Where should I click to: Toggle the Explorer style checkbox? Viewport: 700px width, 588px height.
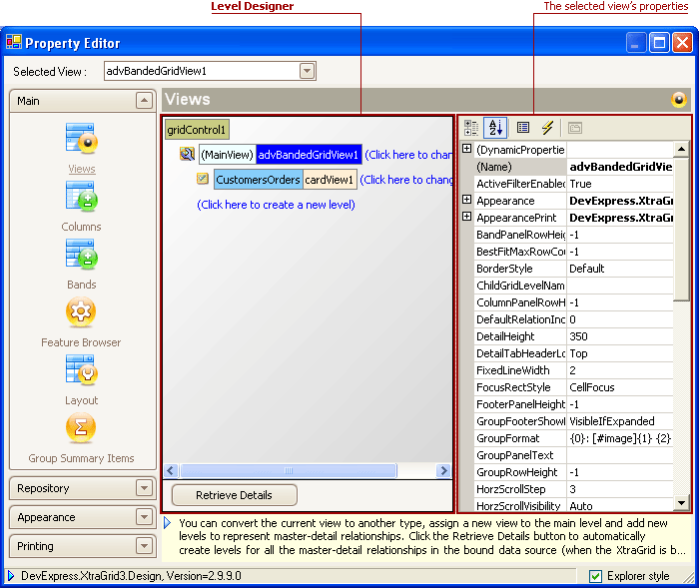[x=595, y=576]
